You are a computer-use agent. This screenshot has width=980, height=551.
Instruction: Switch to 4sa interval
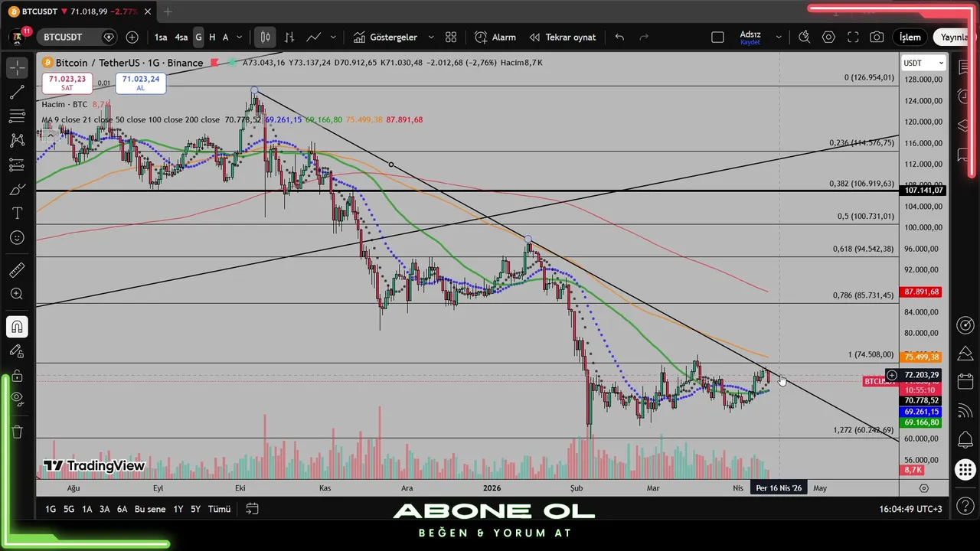pyautogui.click(x=181, y=37)
